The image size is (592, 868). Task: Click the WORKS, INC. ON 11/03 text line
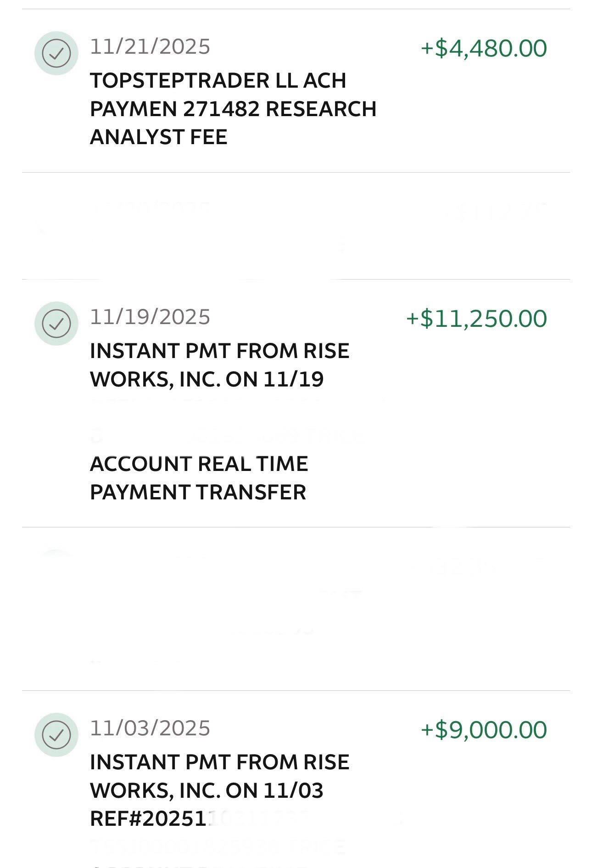[207, 791]
